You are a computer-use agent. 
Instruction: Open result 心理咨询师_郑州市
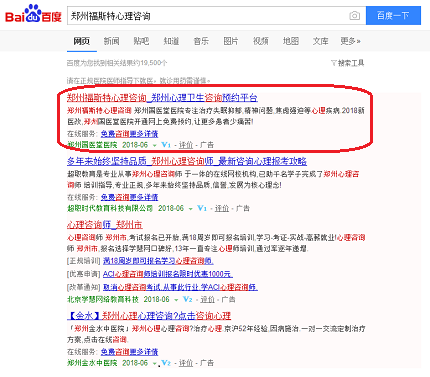[105, 225]
